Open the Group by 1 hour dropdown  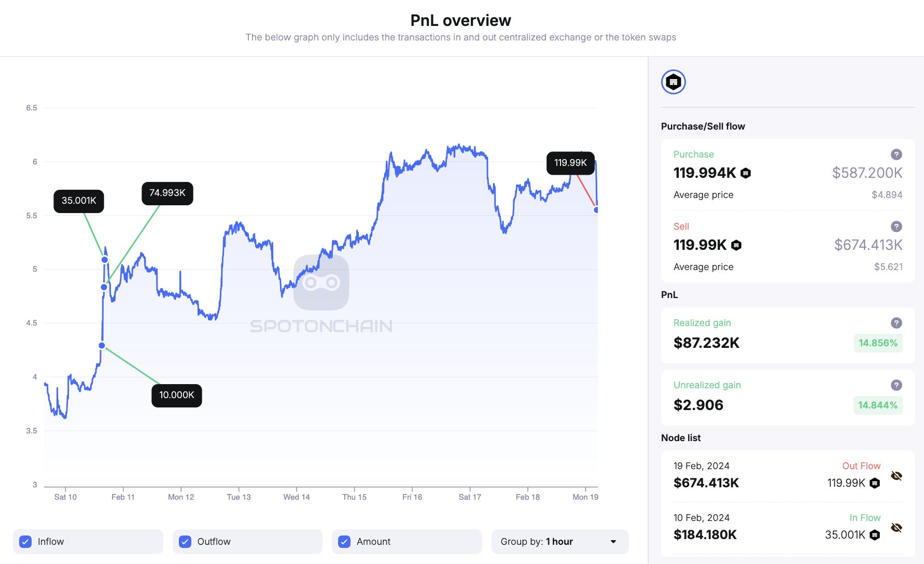[x=559, y=542]
